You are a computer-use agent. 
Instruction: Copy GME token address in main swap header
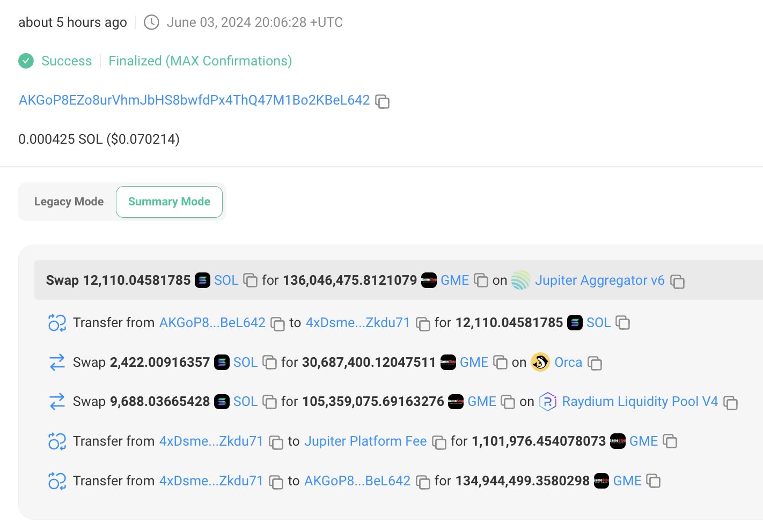pos(481,280)
